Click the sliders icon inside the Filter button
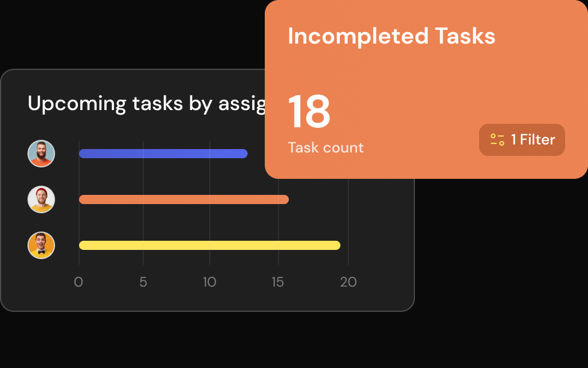The image size is (588, 368). (x=497, y=140)
